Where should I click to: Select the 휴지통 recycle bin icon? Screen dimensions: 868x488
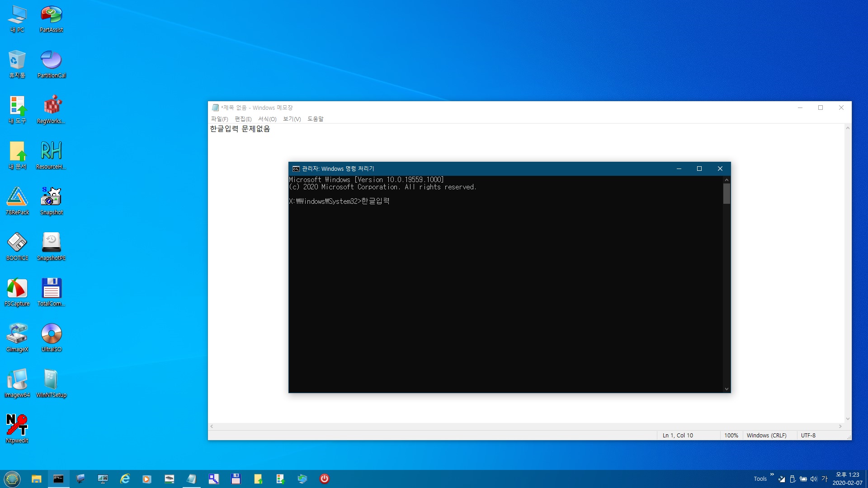(x=17, y=65)
